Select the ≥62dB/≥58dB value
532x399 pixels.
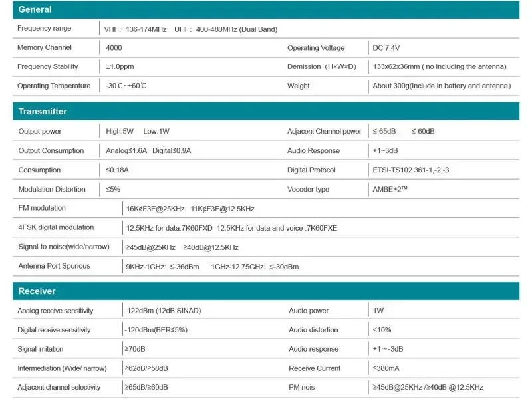pyautogui.click(x=146, y=369)
